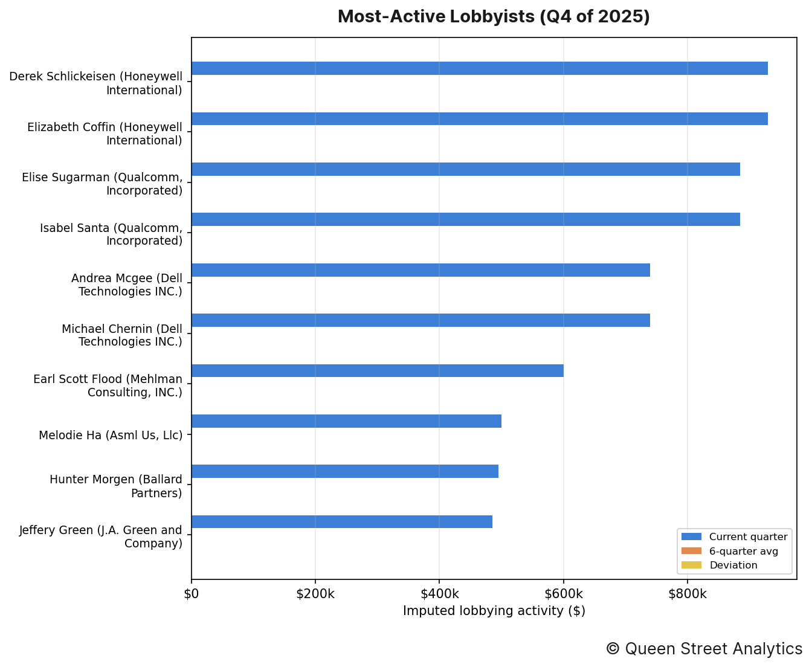Screen dimensions: 812x667
Task: Select the "6-quarter avg" legend text
Action: click(x=744, y=551)
